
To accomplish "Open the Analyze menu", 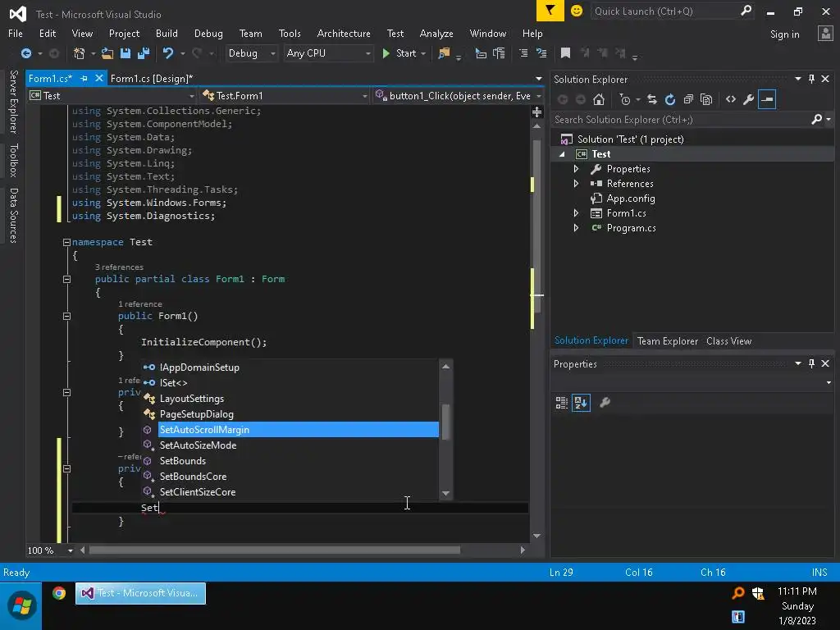I will tap(436, 33).
